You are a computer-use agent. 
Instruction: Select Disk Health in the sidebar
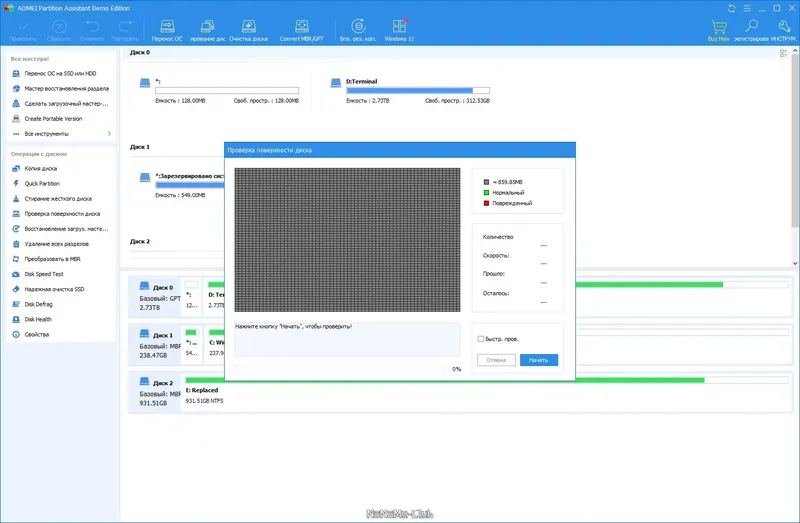[x=38, y=319]
